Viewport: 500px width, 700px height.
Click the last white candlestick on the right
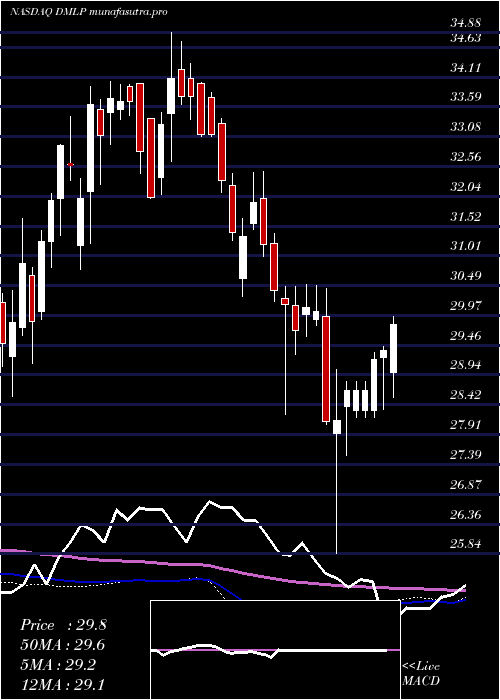(393, 349)
